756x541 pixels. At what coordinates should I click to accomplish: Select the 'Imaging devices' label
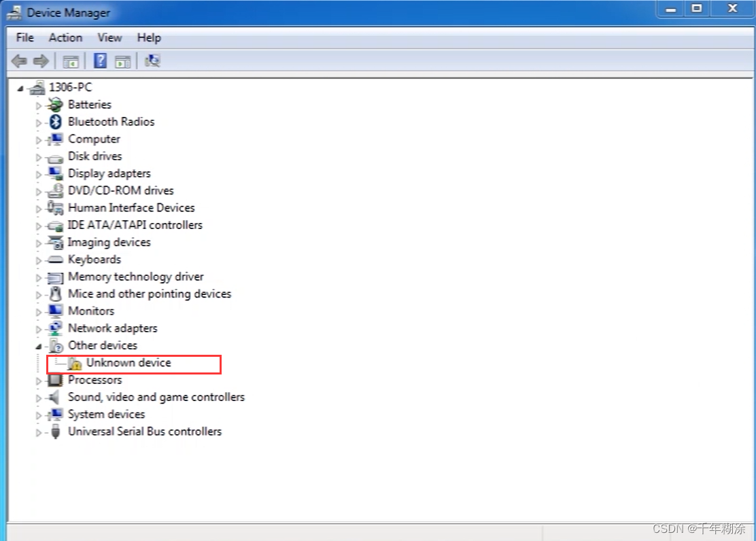(109, 243)
